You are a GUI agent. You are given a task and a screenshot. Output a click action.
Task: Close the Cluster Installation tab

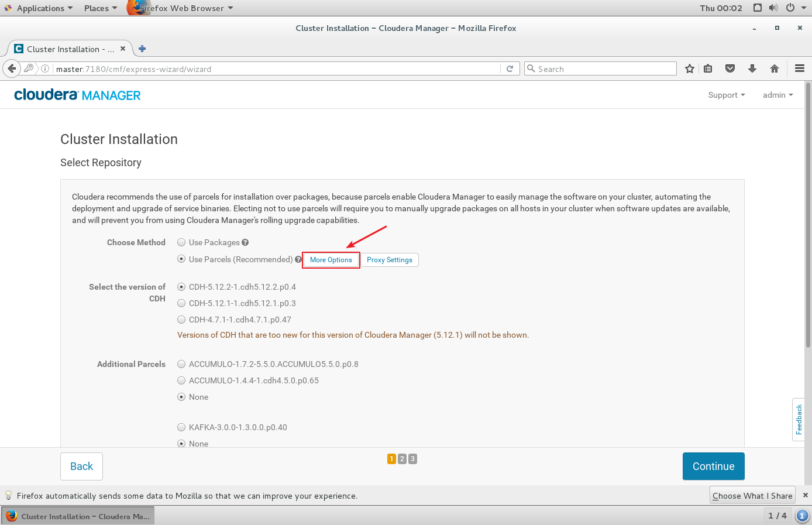(x=123, y=49)
